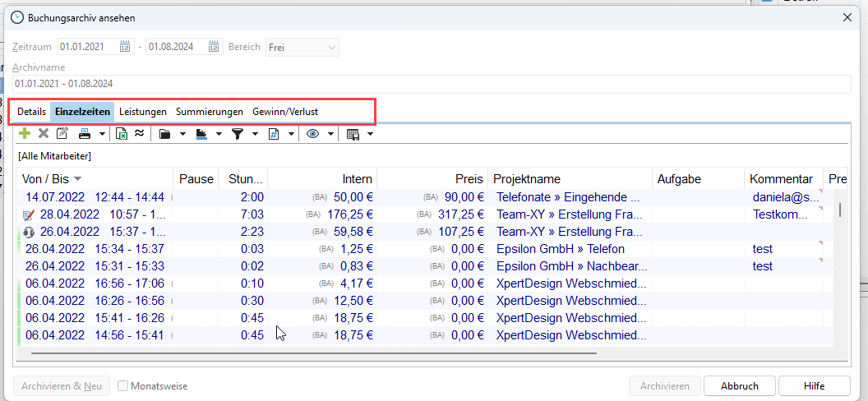Switch to the Leistungen tab
868x401 pixels.
142,112
